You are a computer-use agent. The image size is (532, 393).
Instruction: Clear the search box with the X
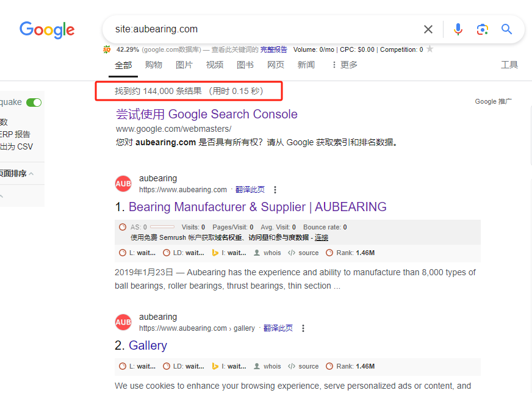[x=428, y=29]
